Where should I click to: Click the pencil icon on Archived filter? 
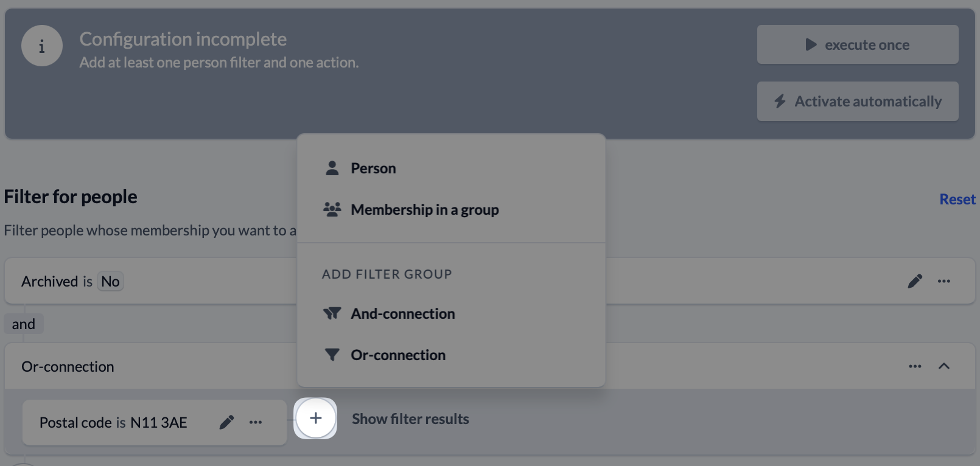pos(915,281)
